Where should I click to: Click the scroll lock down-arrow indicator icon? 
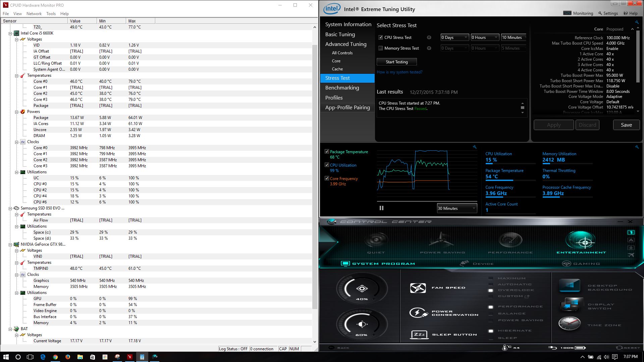click(631, 248)
